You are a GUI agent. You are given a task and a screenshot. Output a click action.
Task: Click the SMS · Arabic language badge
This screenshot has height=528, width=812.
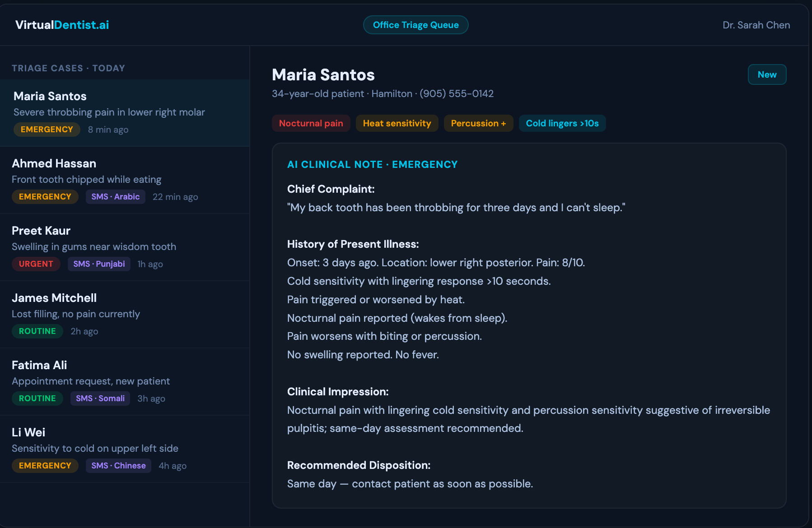(115, 196)
